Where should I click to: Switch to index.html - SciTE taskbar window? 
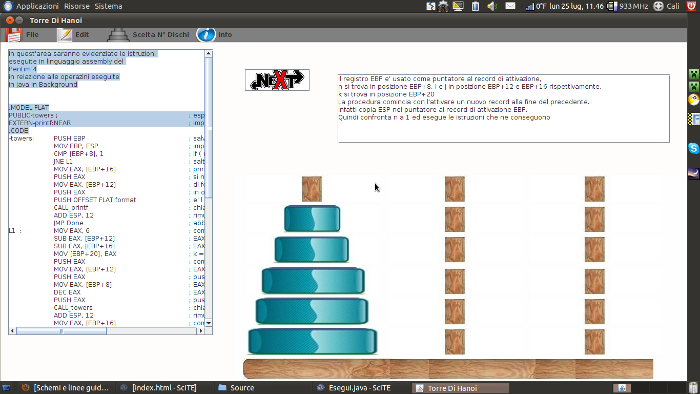tap(158, 388)
